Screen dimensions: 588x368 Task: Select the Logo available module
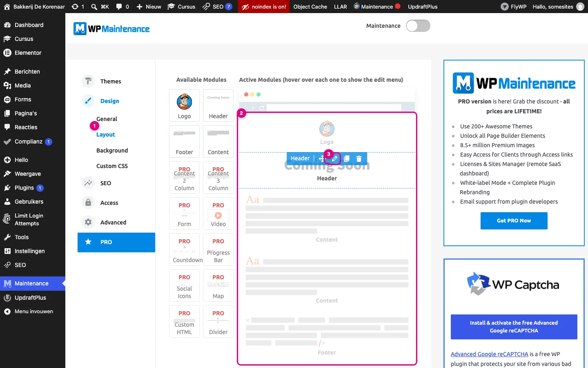coord(185,105)
